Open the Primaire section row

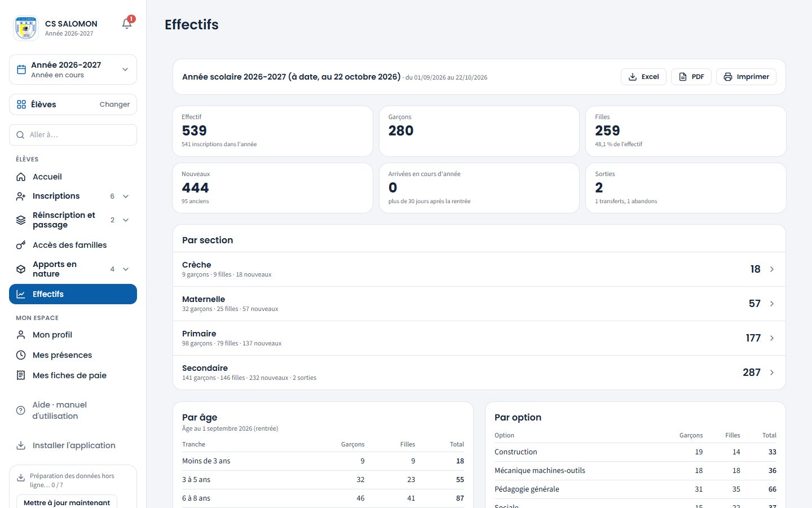tap(479, 338)
